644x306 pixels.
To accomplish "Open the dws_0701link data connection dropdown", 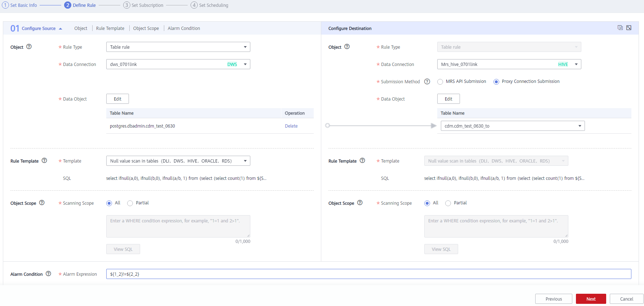I will pos(178,64).
